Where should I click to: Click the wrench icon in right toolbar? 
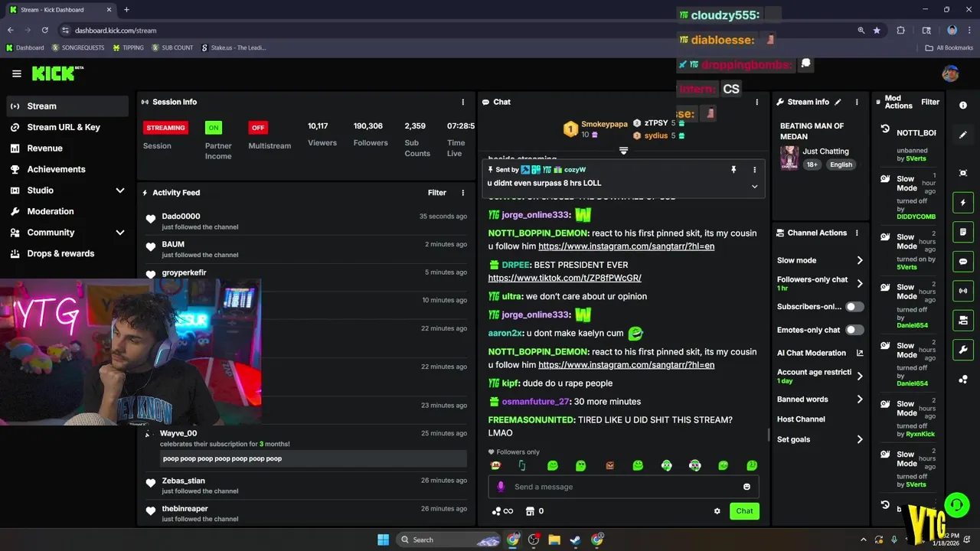[963, 350]
